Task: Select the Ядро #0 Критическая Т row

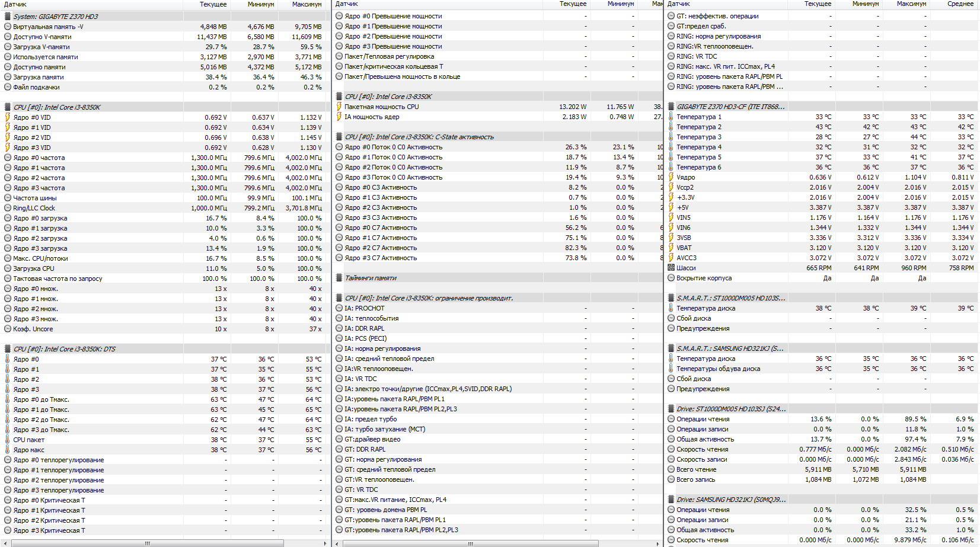Action: [165, 500]
